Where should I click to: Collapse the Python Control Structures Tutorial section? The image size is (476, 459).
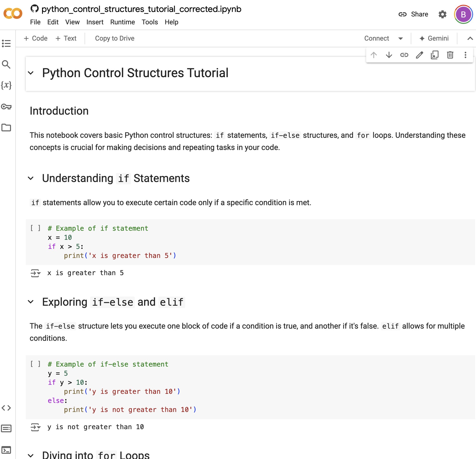tap(31, 73)
